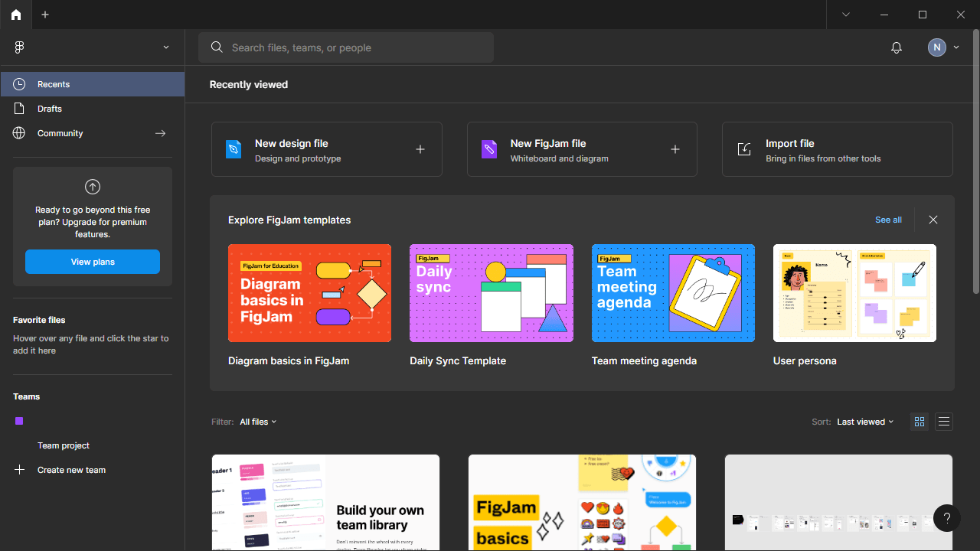Click the Community arrow icon
Image resolution: width=980 pixels, height=551 pixels.
[x=160, y=133]
